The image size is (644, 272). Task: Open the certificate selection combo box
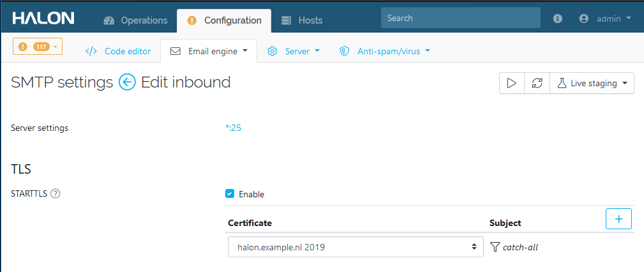click(355, 247)
